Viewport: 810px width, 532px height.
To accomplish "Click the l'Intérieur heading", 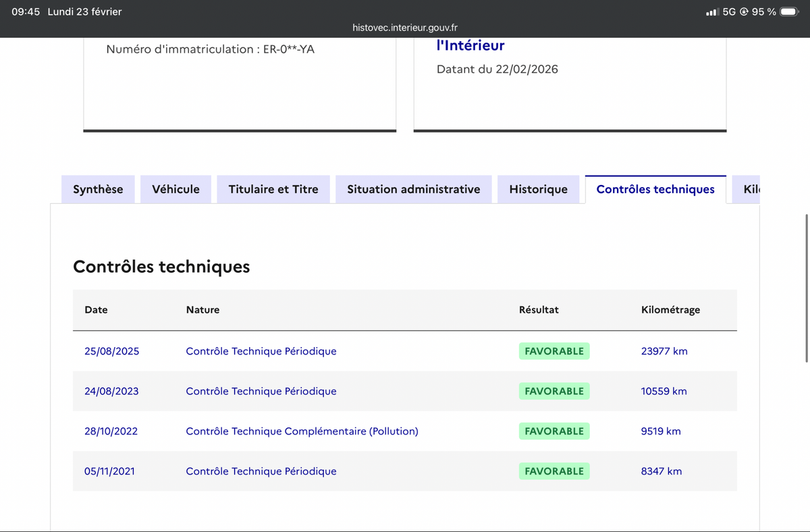I will click(x=470, y=45).
